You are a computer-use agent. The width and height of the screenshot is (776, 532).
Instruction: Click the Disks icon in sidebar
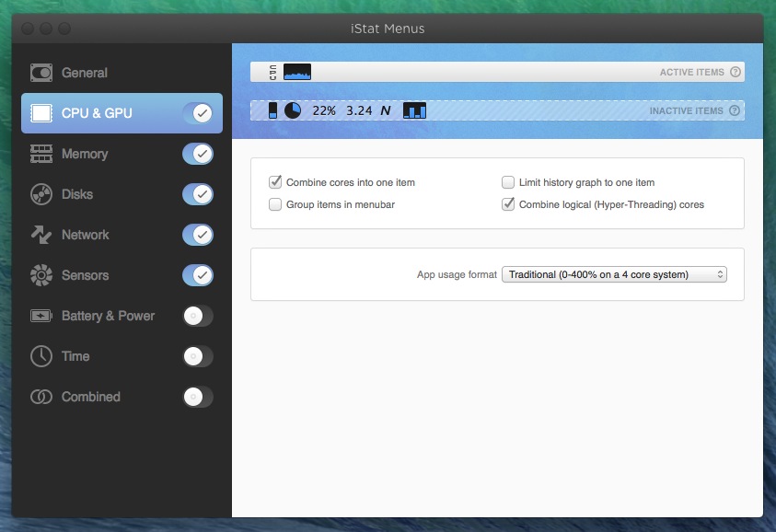click(x=41, y=194)
